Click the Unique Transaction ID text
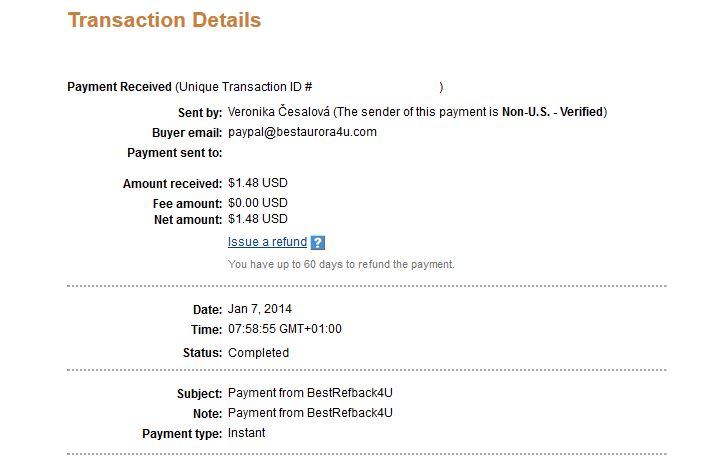This screenshot has width=723, height=472. (245, 87)
